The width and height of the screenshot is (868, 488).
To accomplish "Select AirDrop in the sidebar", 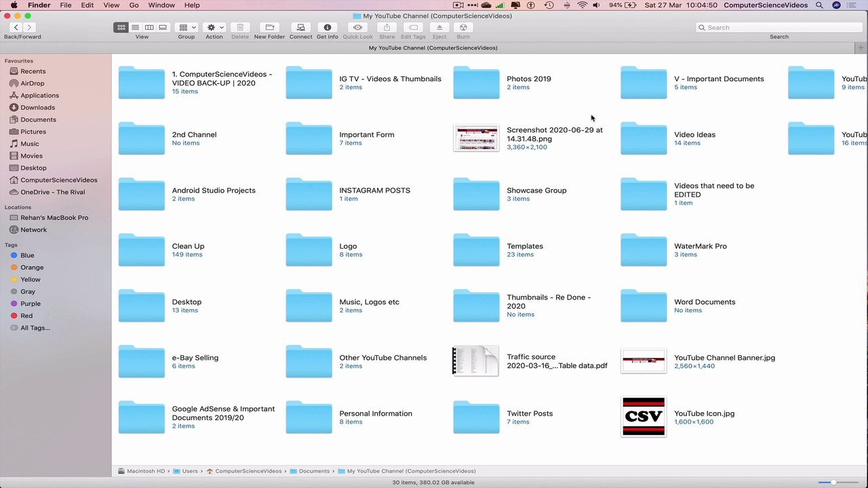I will pos(32,83).
